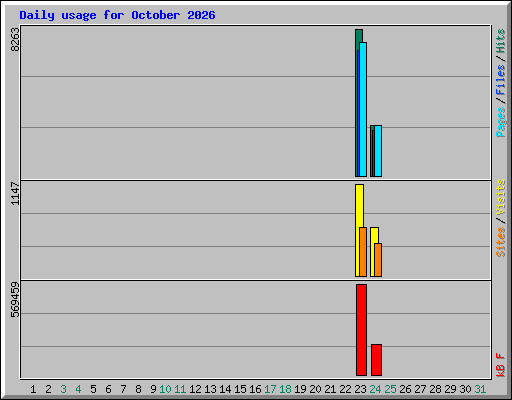
Task: Click day label 27 on the axis
Action: [x=420, y=389]
